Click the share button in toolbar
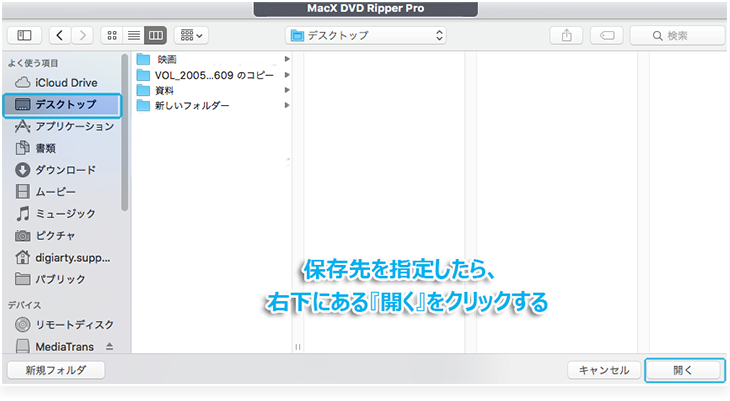Viewport: 730px width, 401px height. (566, 35)
